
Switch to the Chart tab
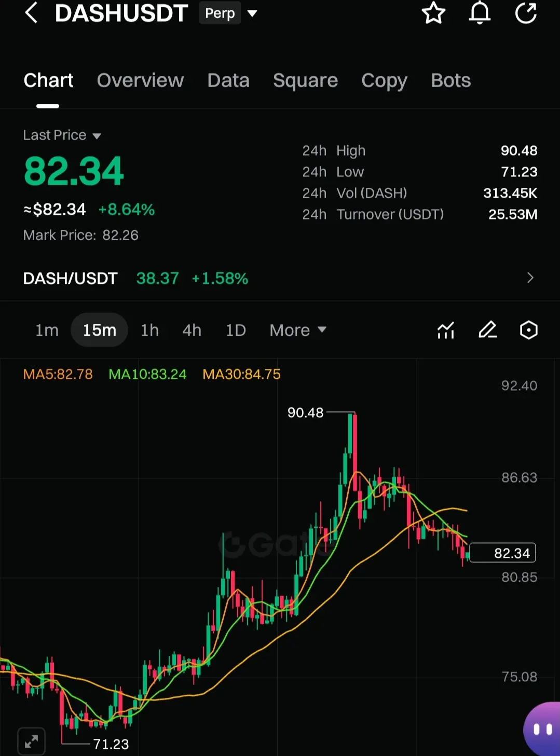click(48, 80)
